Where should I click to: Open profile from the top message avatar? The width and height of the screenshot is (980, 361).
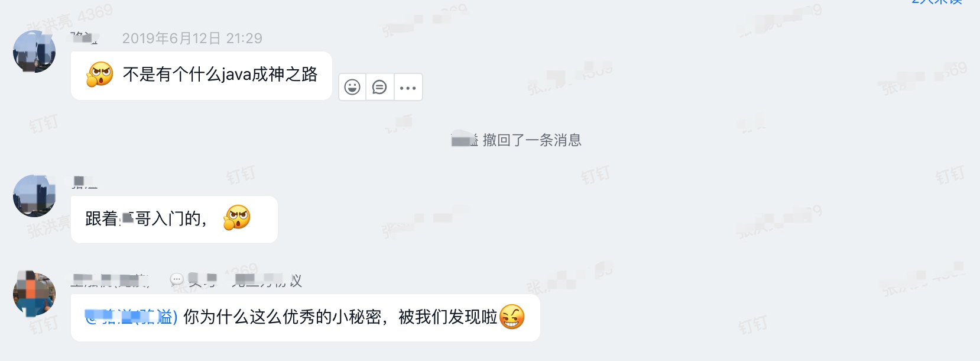(x=34, y=51)
